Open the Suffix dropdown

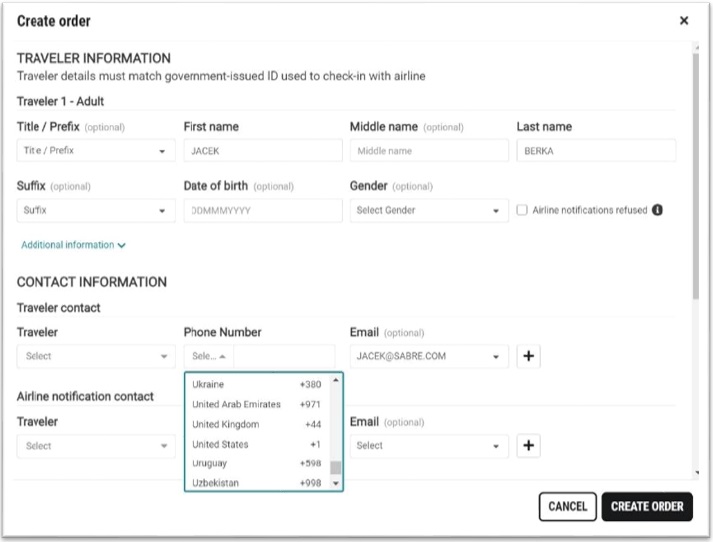click(96, 211)
